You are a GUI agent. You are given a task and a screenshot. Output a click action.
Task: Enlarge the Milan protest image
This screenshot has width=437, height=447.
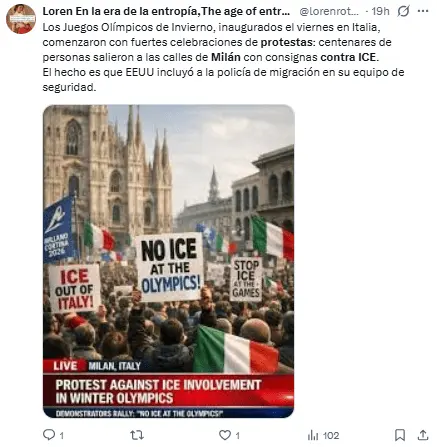(x=169, y=261)
